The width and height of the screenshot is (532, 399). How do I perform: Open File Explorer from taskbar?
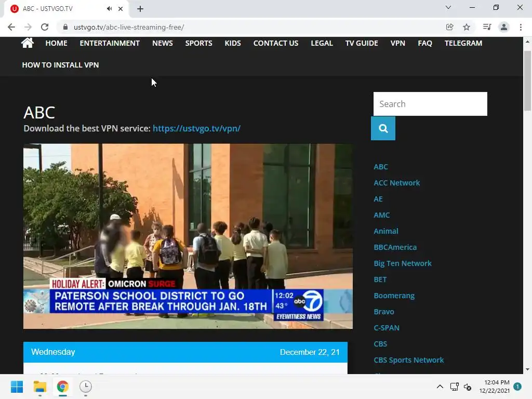pyautogui.click(x=39, y=387)
